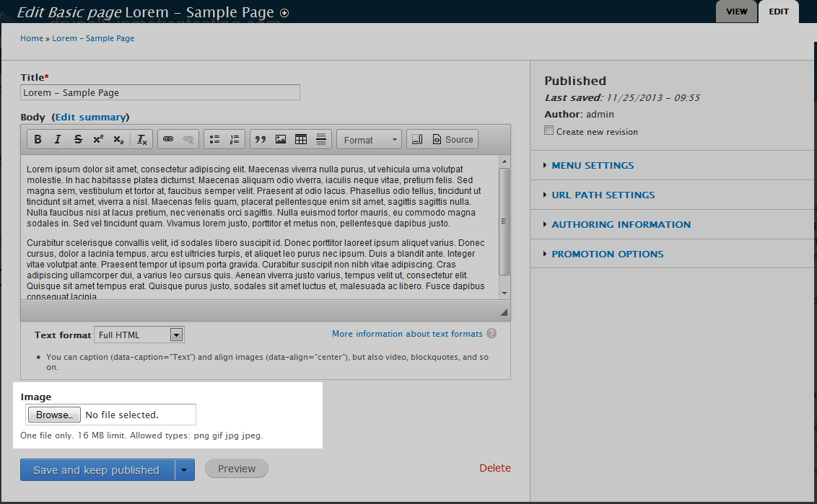
Task: Apply strikethrough formatting
Action: 78,140
